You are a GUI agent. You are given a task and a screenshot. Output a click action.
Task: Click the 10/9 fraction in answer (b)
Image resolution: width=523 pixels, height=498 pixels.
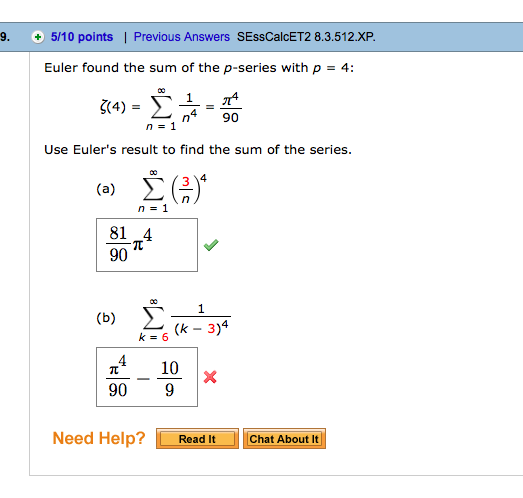[169, 379]
